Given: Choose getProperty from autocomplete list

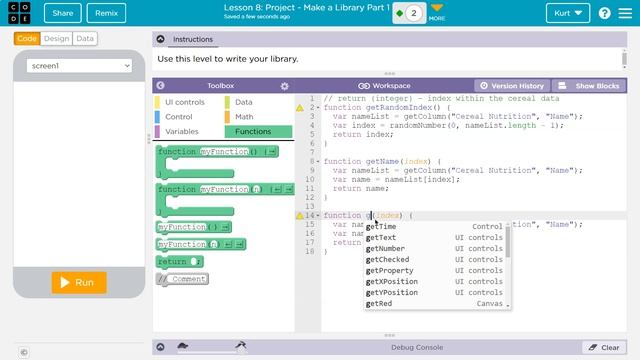Looking at the screenshot, I should [434, 271].
